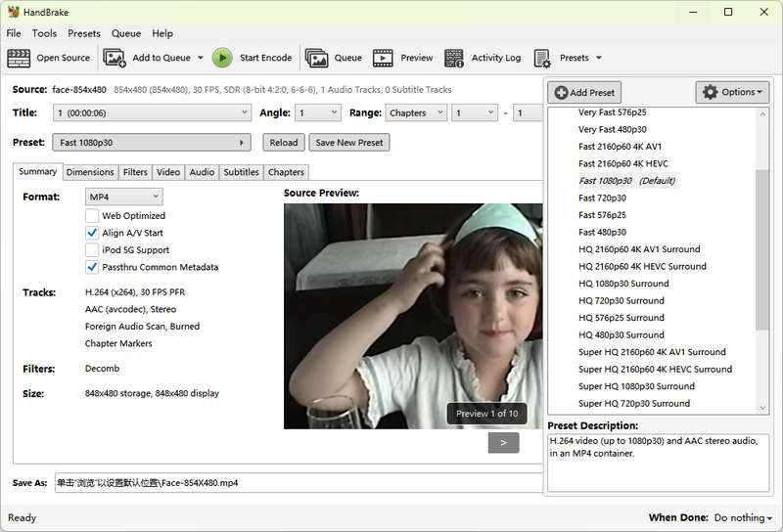Enable the Web Optimized checkbox
The height and width of the screenshot is (532, 783).
[x=92, y=215]
